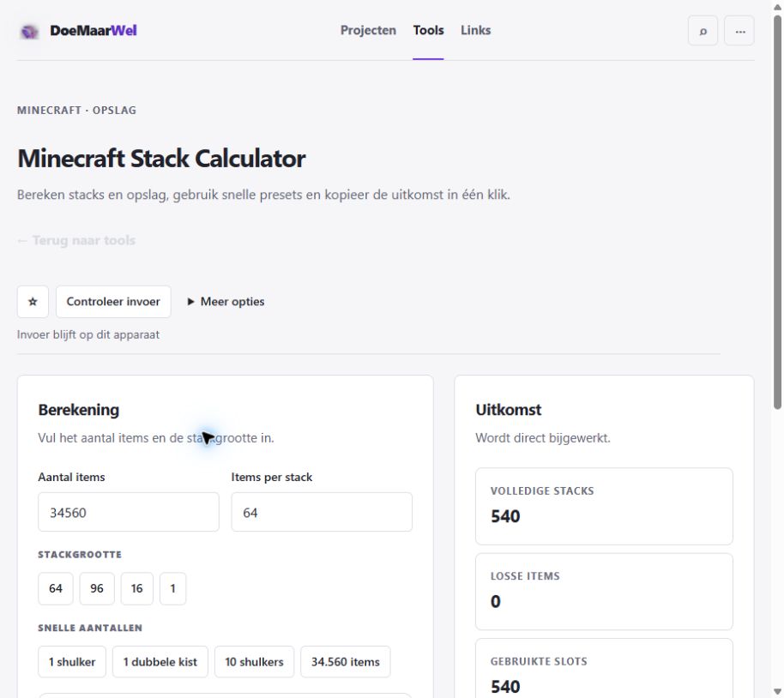Click the Uitkomst heading
The width and height of the screenshot is (784, 698).
(509, 410)
